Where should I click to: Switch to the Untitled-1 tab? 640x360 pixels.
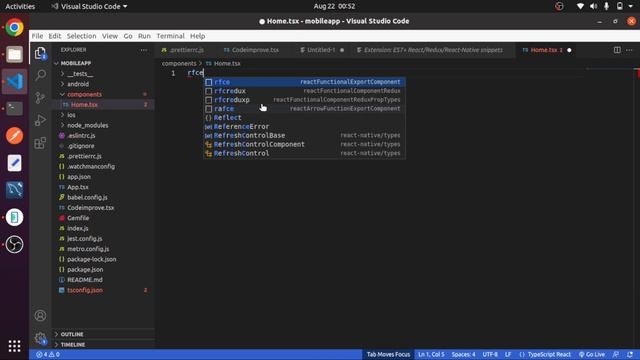point(321,50)
